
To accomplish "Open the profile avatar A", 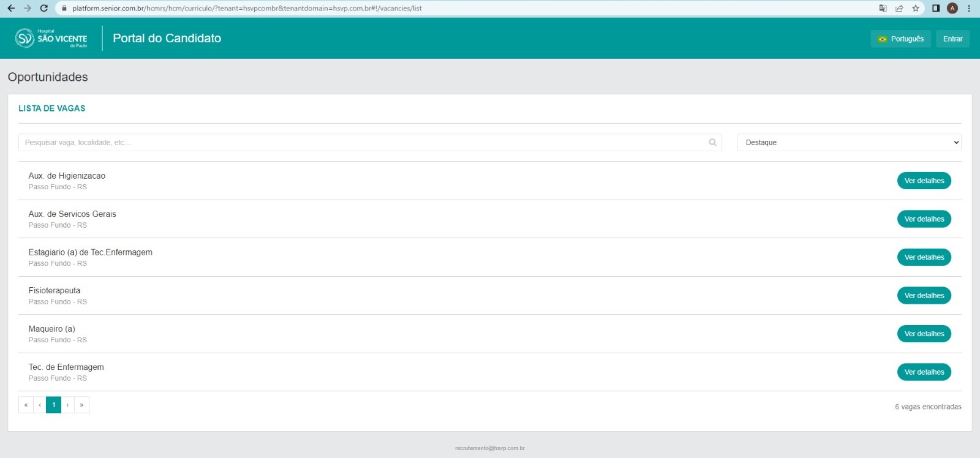I will (x=952, y=8).
